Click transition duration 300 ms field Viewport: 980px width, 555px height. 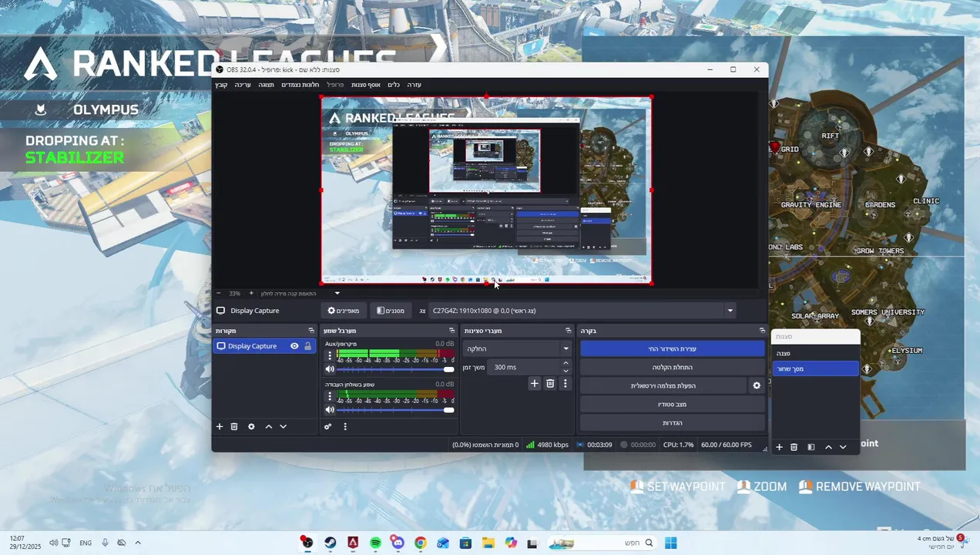click(x=524, y=367)
